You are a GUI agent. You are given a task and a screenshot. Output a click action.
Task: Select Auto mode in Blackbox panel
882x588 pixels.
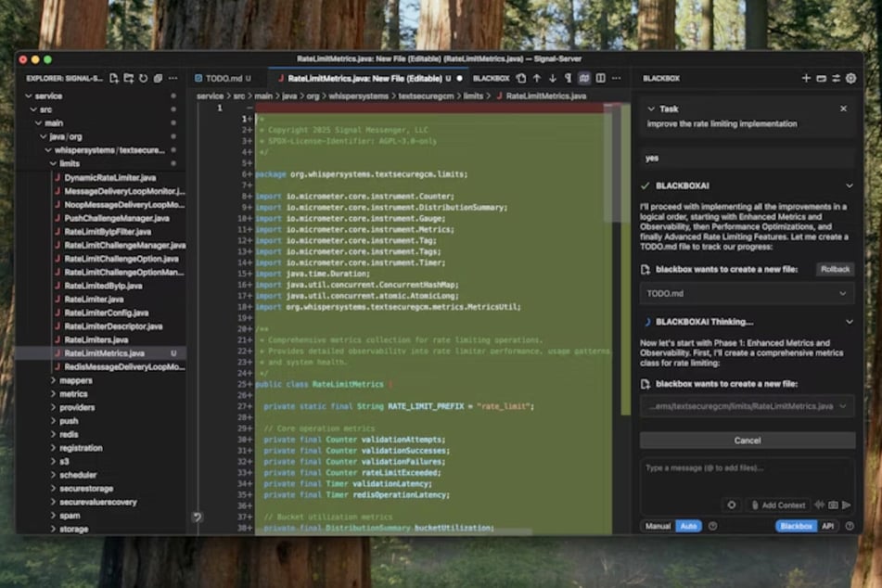688,526
